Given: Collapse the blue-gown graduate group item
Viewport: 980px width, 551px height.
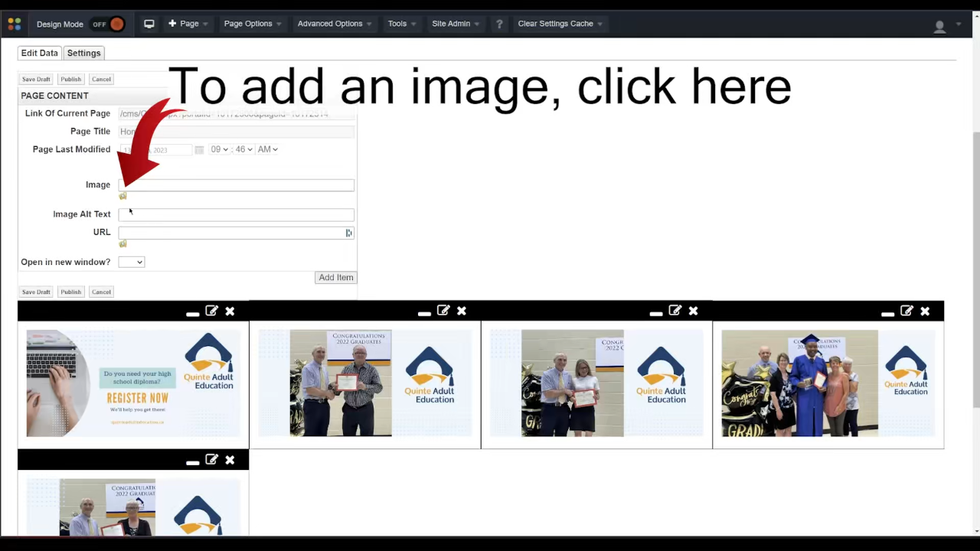Looking at the screenshot, I should [887, 313].
